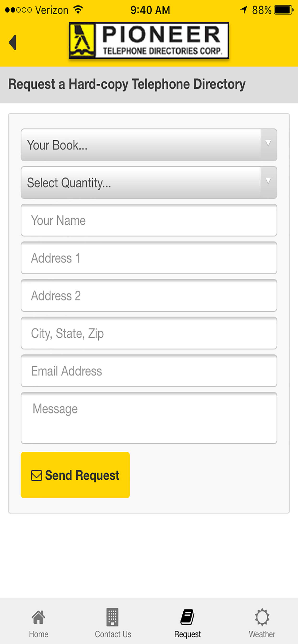Select the Request book icon

187,617
